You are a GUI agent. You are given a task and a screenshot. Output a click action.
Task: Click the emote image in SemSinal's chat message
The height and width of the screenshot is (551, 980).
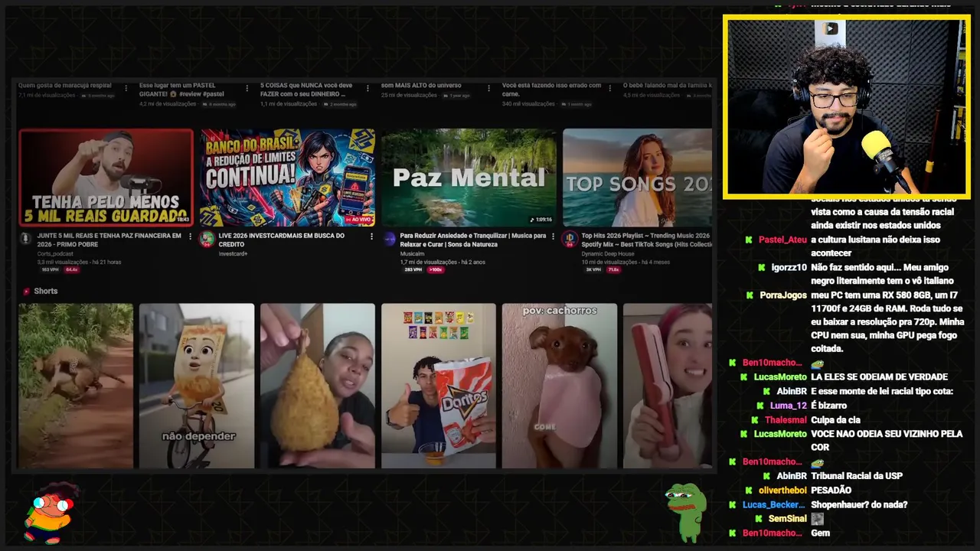[x=817, y=519]
